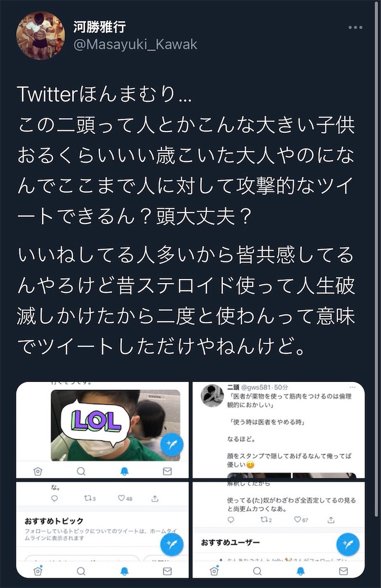Click the three dots beside the 二頭 tweet
The image size is (381, 588).
352,388
